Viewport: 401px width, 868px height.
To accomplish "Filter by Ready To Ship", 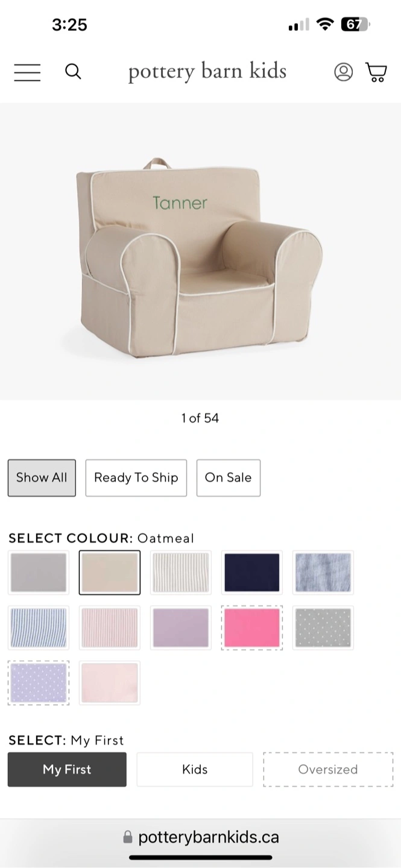I will 136,478.
